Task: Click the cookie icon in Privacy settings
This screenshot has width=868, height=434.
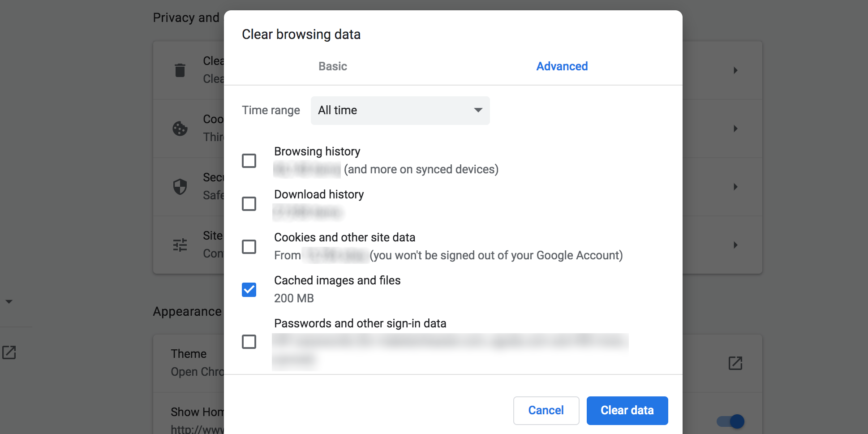Action: tap(180, 128)
